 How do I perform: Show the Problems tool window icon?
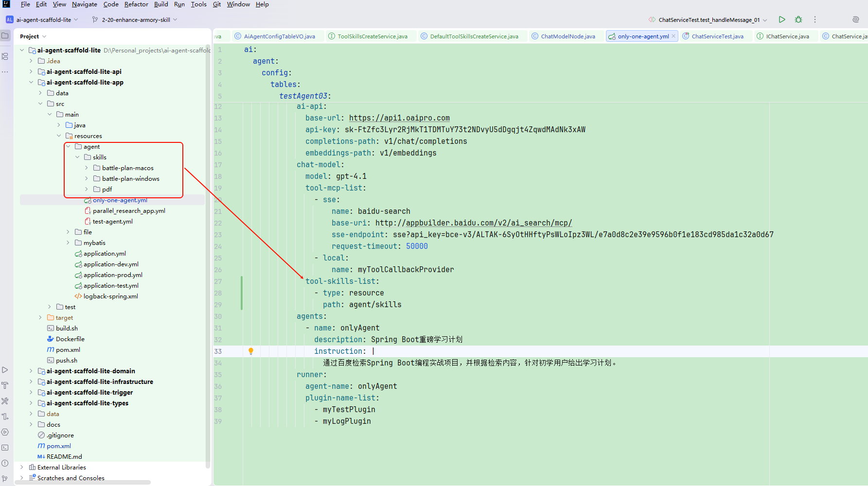click(5, 463)
